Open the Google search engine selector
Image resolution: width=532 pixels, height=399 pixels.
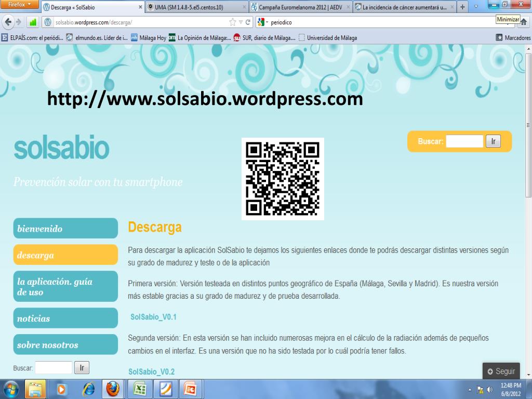point(262,22)
